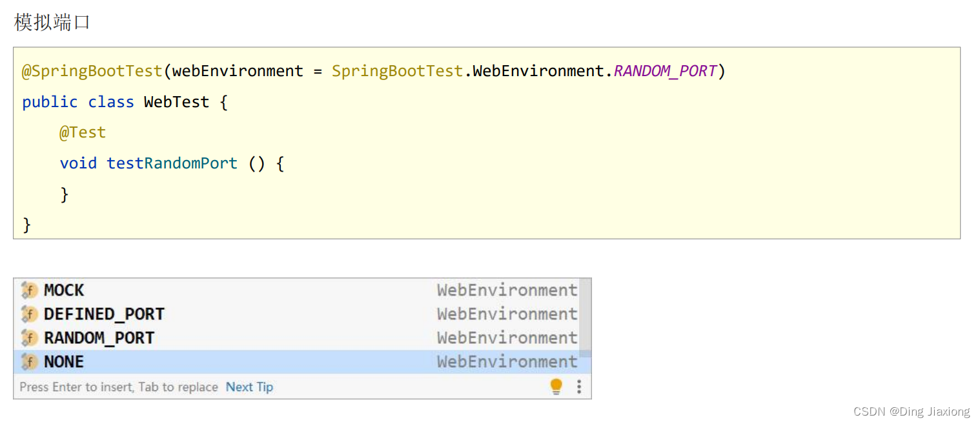Click the CSDN @Ding Jiaxiong watermark
The height and width of the screenshot is (424, 980).
point(911,412)
